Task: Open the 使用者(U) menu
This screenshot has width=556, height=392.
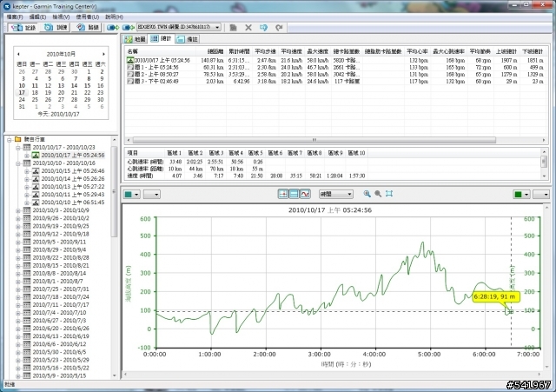Action: pyautogui.click(x=87, y=17)
